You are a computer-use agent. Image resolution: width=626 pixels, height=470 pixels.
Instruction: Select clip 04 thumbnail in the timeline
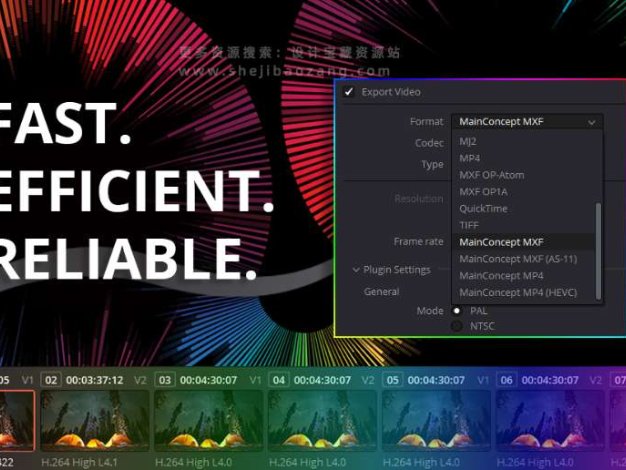pos(323,420)
